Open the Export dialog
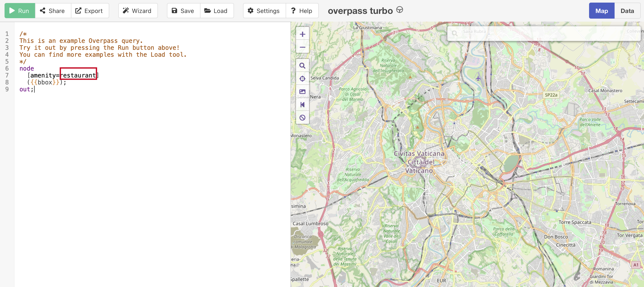 click(90, 11)
